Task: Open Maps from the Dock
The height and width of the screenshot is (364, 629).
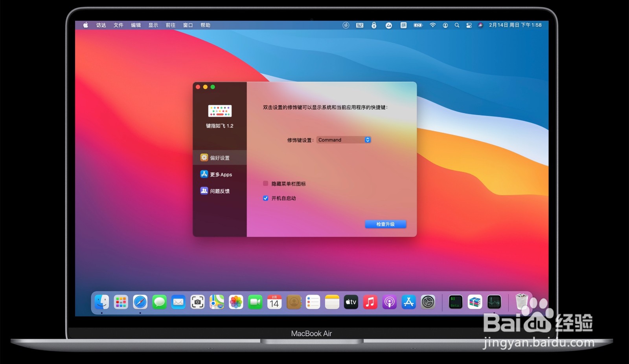Action: point(217,302)
